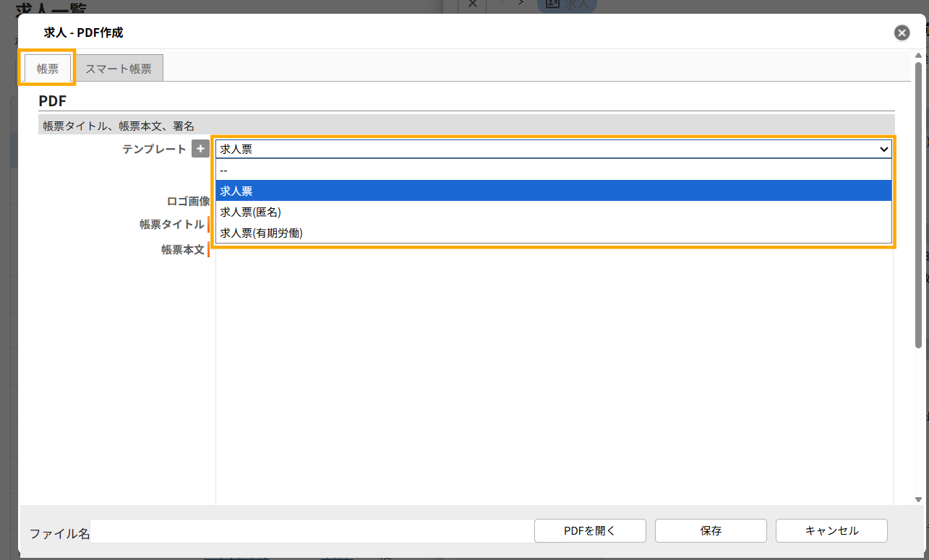Viewport: 929px width, 560px height.
Task: Cancel with the キャンセル button
Action: (x=831, y=530)
